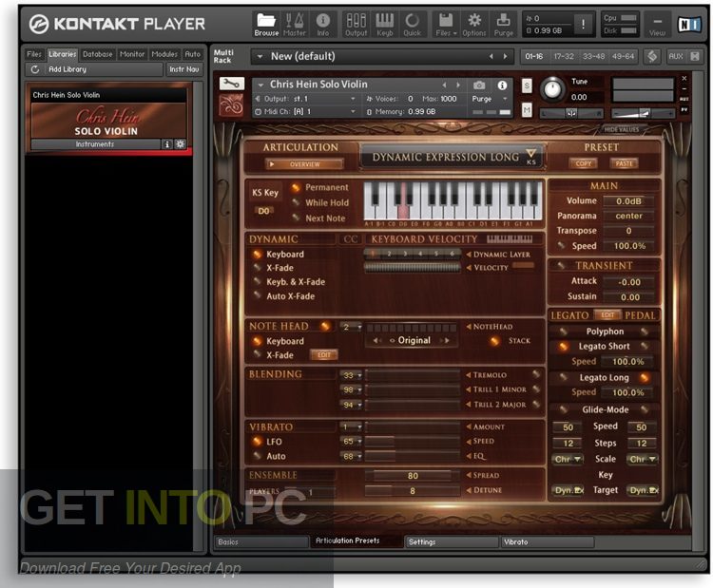The image size is (713, 588).
Task: Select Next Note KS key mode
Action: click(296, 218)
